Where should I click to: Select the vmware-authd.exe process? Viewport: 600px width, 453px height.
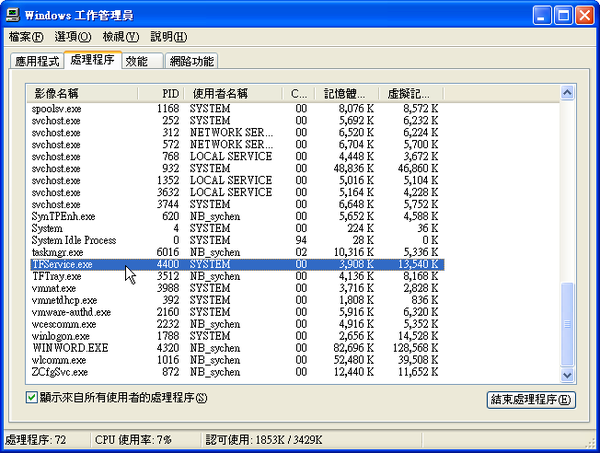[237, 312]
